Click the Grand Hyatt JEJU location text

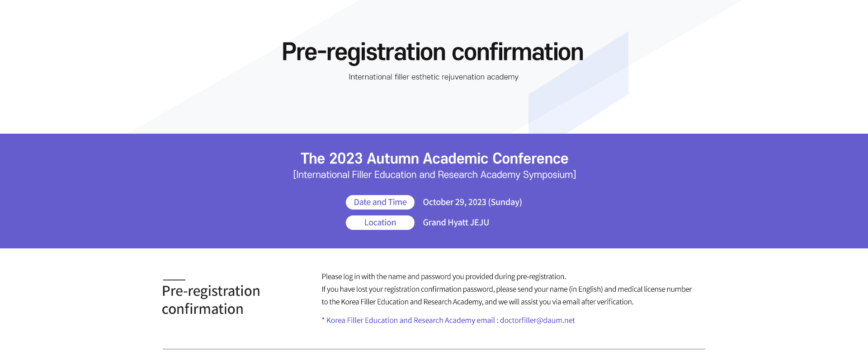pos(456,223)
